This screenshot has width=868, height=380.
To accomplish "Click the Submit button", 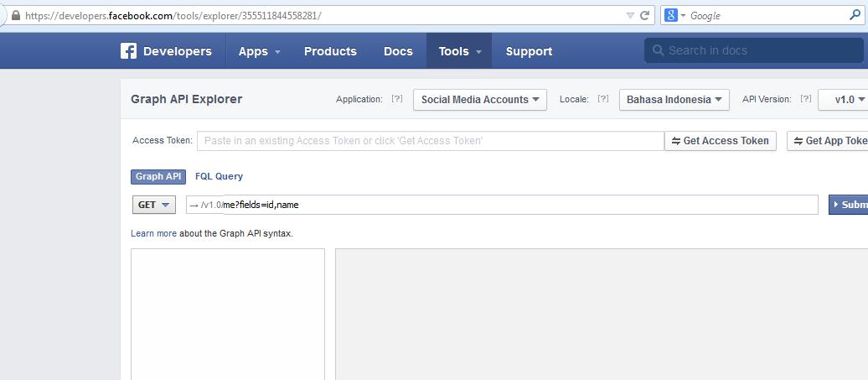I will pos(849,205).
